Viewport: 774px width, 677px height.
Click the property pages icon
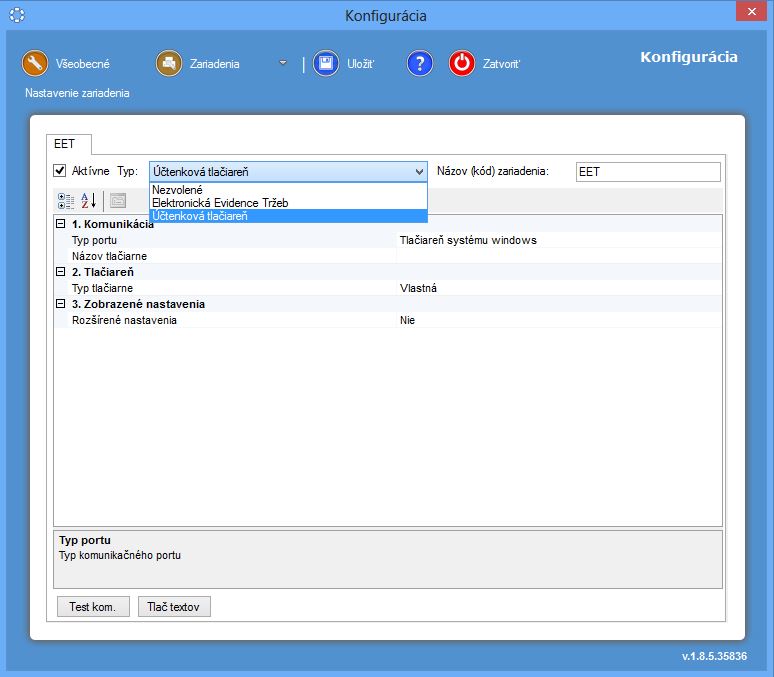pos(118,200)
